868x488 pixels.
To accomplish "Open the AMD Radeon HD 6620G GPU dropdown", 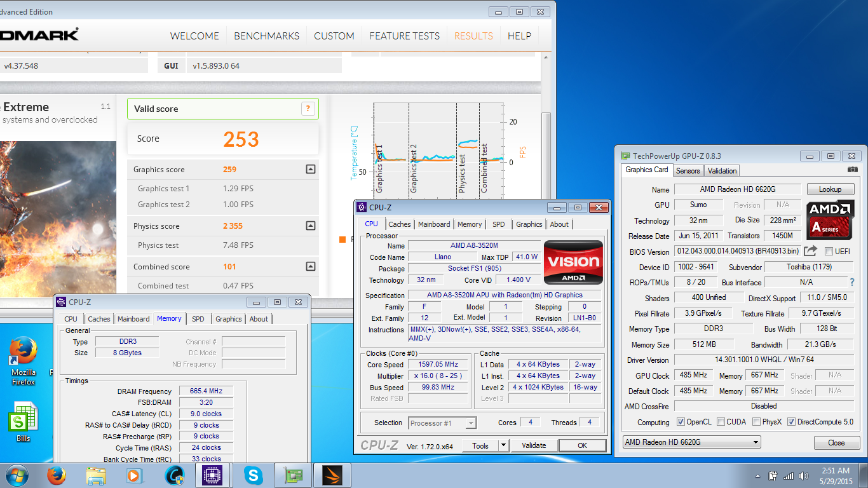I will tap(691, 442).
